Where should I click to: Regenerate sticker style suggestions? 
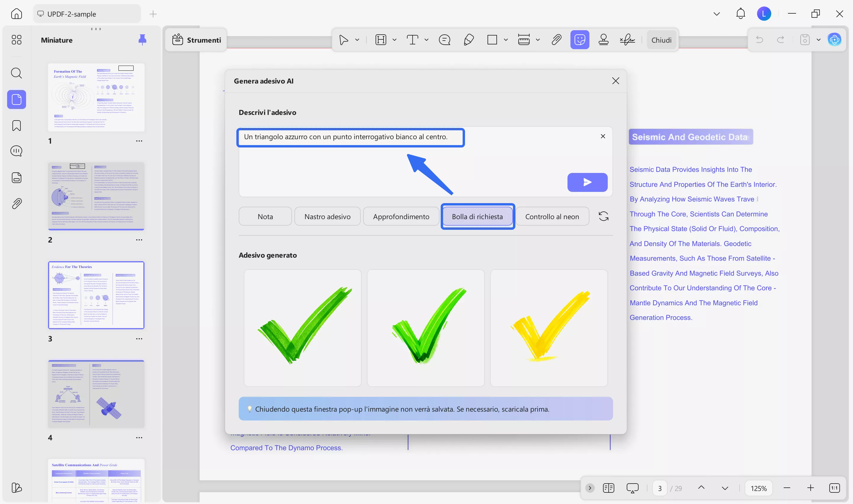point(603,216)
